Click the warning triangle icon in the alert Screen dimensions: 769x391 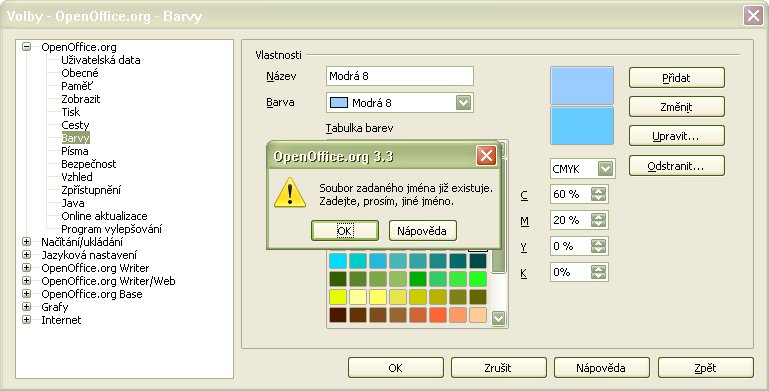[x=290, y=192]
